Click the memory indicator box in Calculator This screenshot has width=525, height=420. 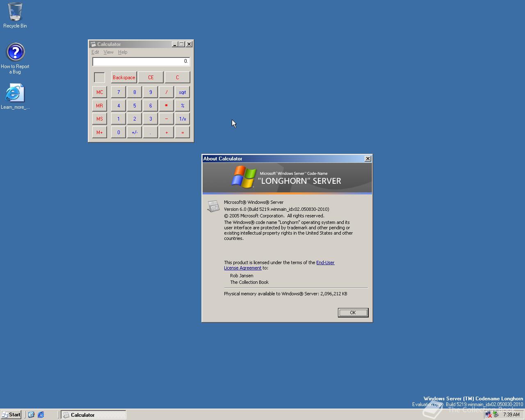99,78
